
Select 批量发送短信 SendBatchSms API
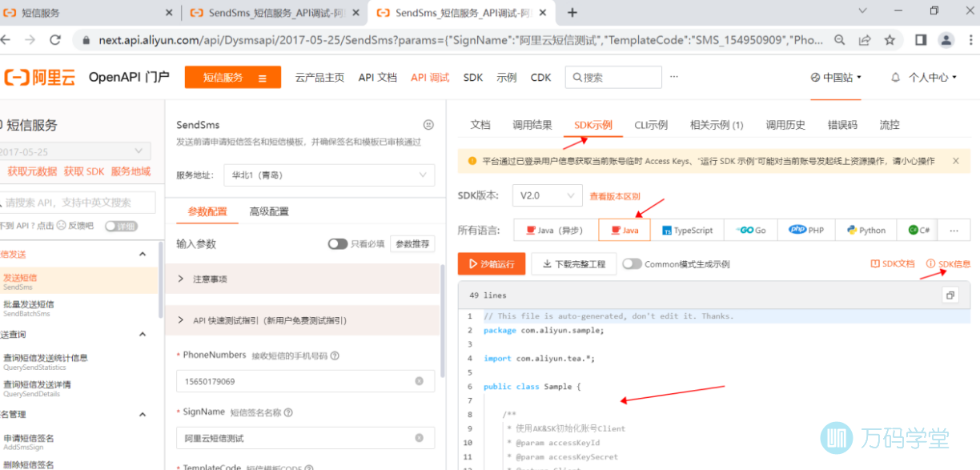click(x=78, y=308)
